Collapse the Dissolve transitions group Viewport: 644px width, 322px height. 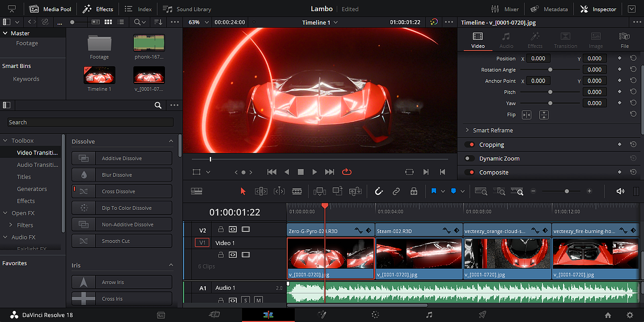pyautogui.click(x=171, y=141)
